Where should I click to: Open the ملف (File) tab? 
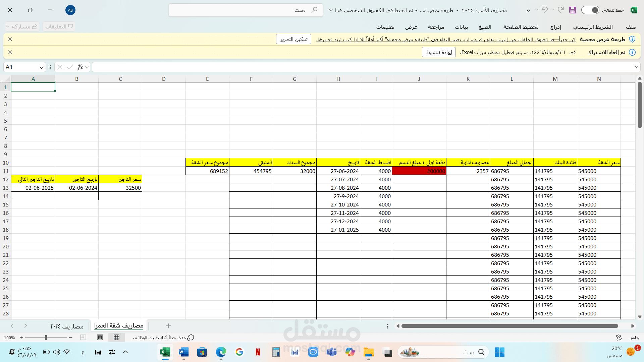point(631,27)
